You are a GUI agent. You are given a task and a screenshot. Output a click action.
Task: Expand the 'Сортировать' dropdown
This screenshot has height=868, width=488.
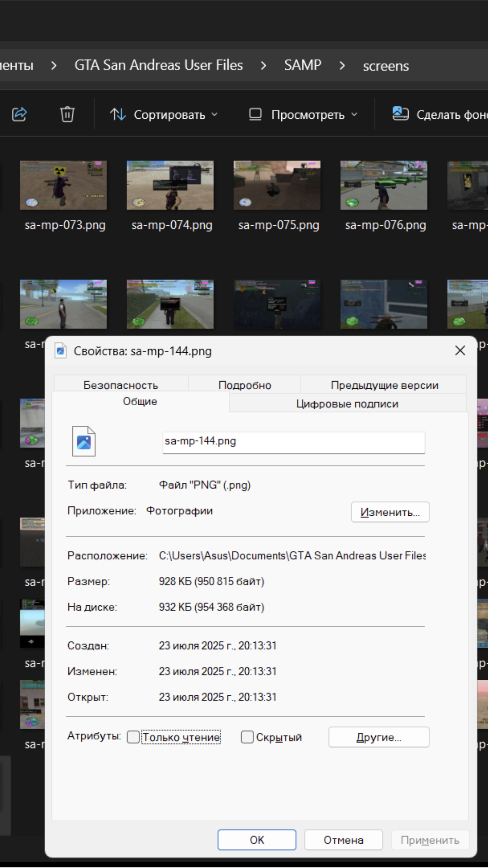click(x=164, y=115)
